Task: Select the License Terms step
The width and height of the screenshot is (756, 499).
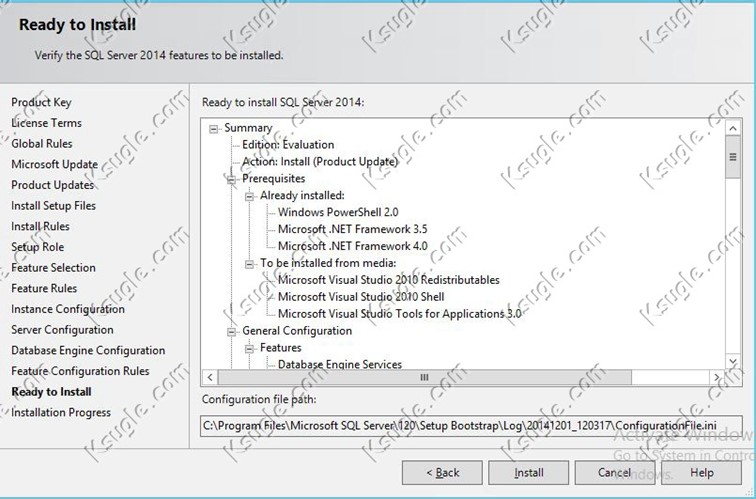Action: tap(46, 123)
